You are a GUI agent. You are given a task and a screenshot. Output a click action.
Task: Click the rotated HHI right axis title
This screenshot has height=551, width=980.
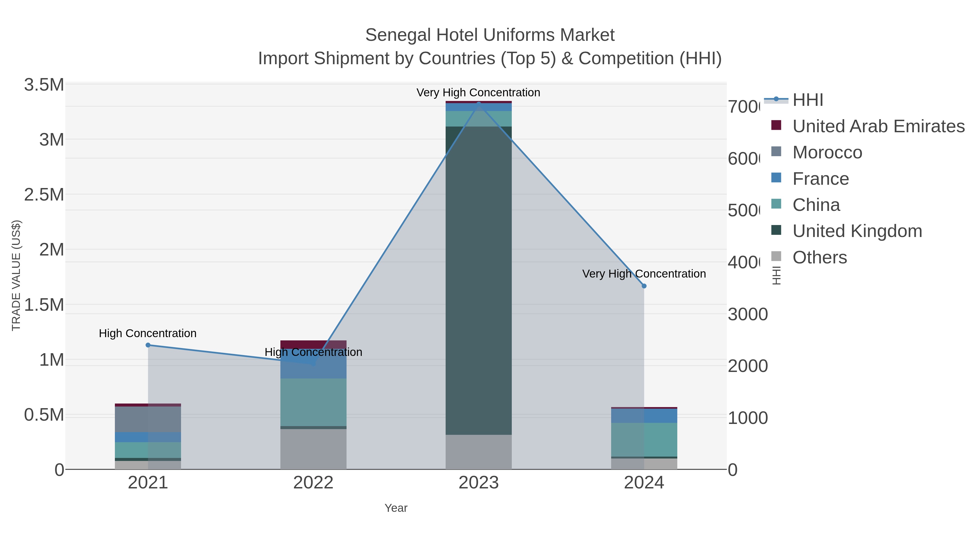(776, 275)
